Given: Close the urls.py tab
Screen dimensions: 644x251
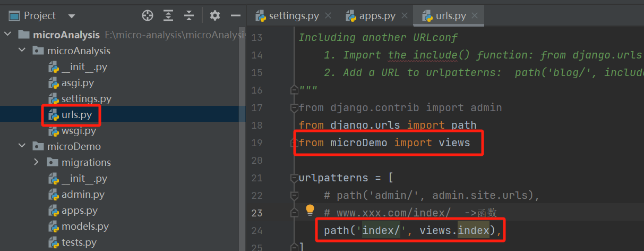Looking at the screenshot, I should tap(475, 15).
